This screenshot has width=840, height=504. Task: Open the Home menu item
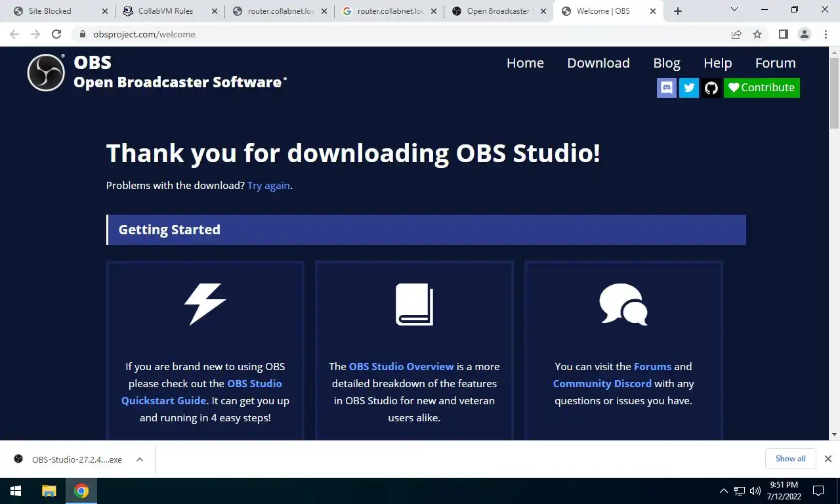click(525, 63)
